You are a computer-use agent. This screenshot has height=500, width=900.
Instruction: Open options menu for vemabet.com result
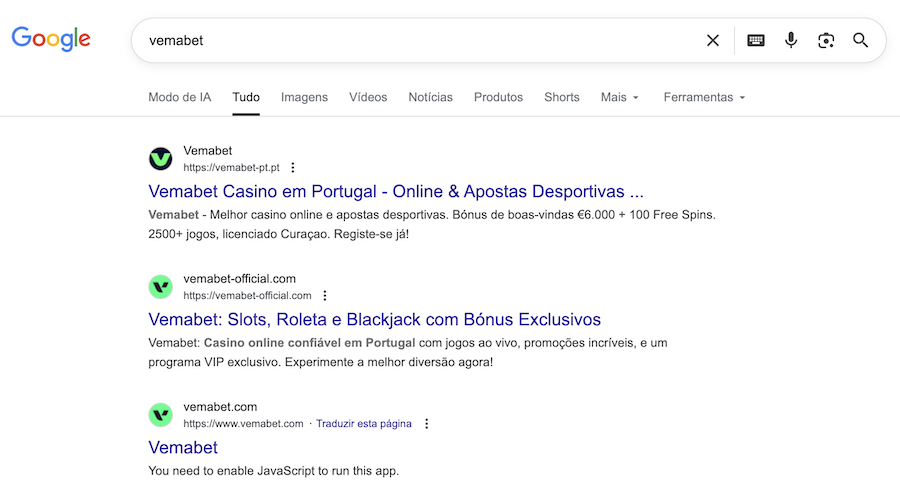point(427,424)
